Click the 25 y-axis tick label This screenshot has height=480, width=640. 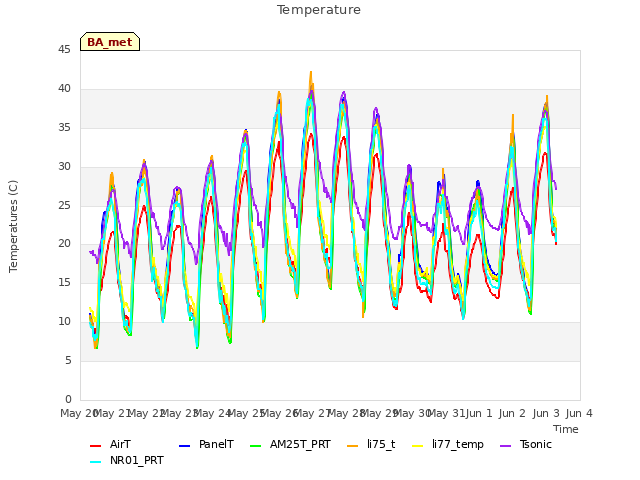click(x=64, y=205)
